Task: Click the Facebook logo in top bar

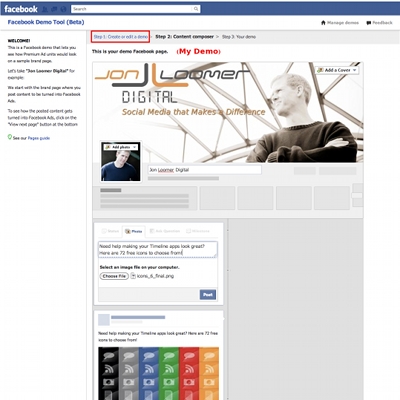Action: [21, 9]
